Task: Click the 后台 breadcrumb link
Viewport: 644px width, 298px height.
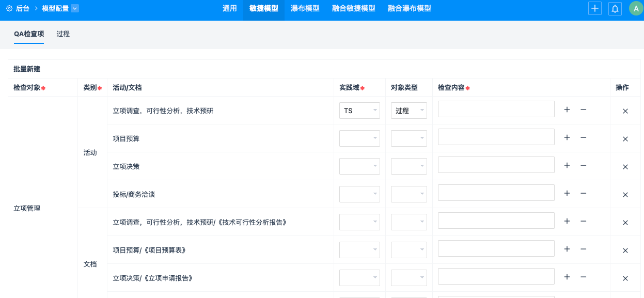Action: [x=23, y=8]
